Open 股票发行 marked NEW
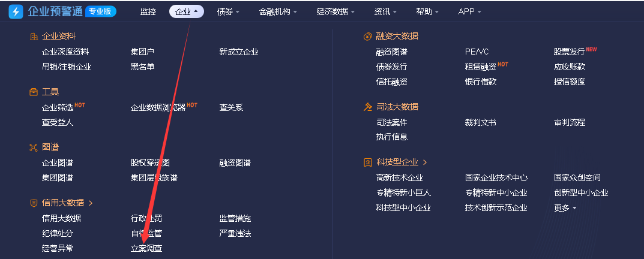Viewport: 644px width, 259px height. (569, 52)
